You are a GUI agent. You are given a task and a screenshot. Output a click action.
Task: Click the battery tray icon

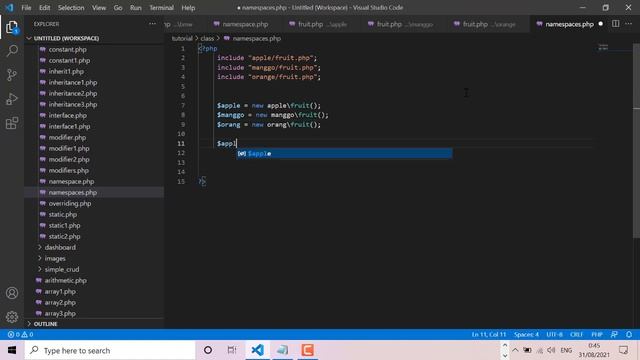[527, 350]
